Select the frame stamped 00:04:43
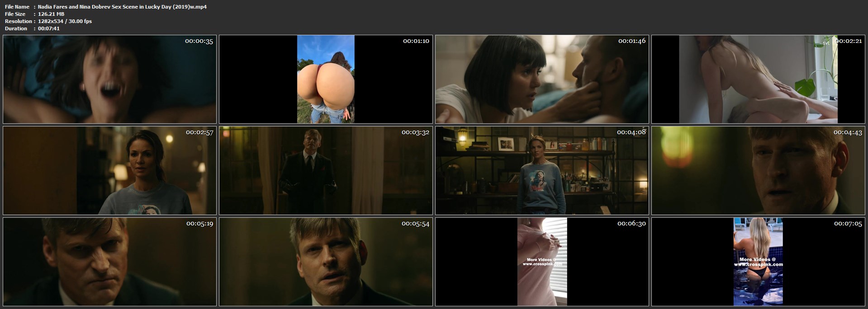868x309 pixels. pyautogui.click(x=758, y=170)
